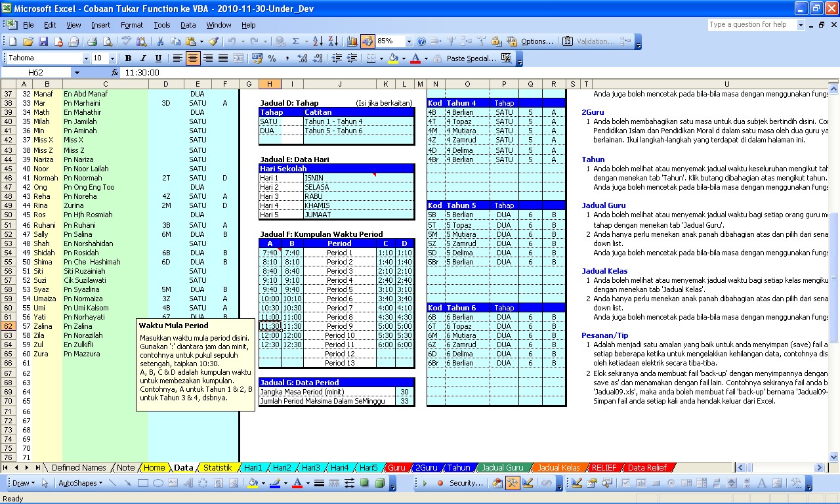This screenshot has height=504, width=840.
Task: Open the Chart Wizard icon
Action: (x=352, y=41)
